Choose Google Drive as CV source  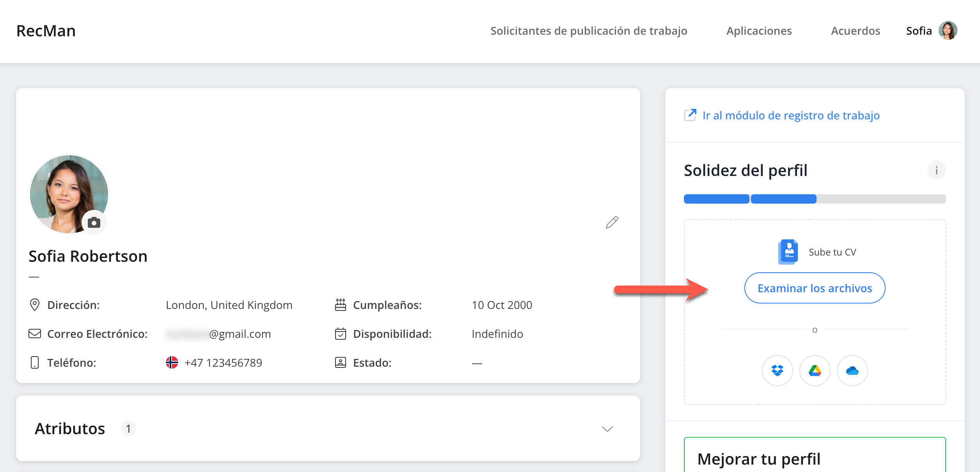click(x=815, y=371)
